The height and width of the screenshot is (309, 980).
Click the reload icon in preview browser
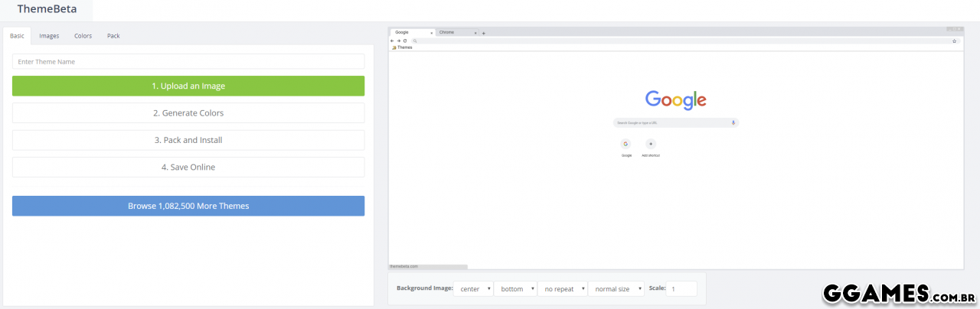pos(405,41)
